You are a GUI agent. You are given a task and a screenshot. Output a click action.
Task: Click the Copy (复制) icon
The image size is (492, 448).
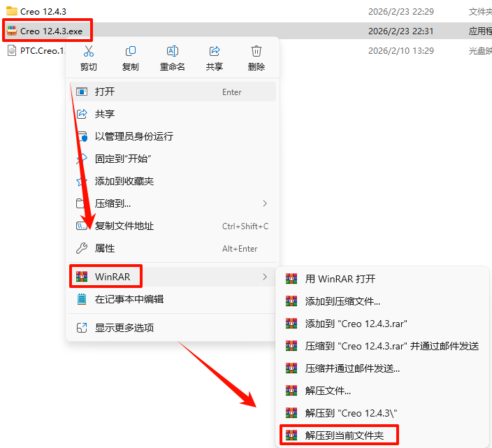point(131,51)
